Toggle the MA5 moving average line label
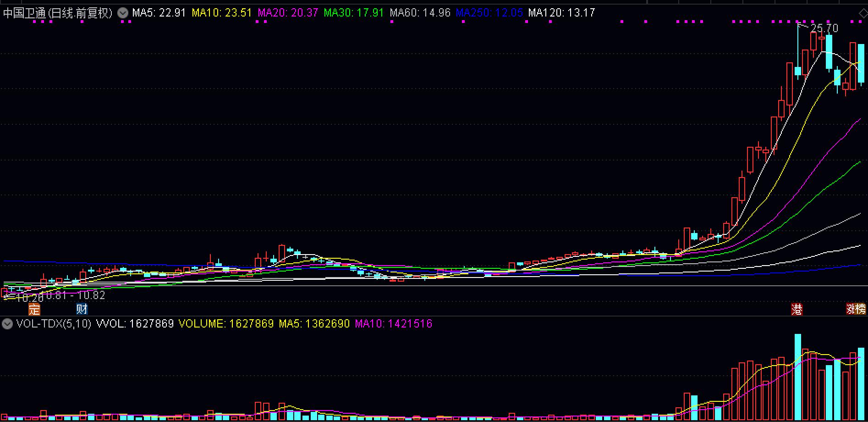The width and height of the screenshot is (868, 422). tap(158, 13)
